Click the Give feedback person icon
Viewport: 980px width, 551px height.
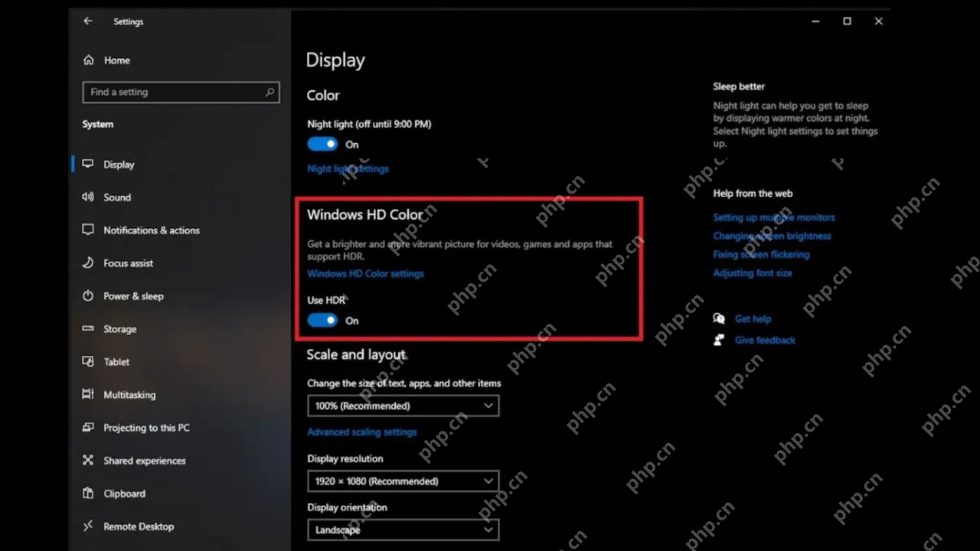pyautogui.click(x=719, y=340)
